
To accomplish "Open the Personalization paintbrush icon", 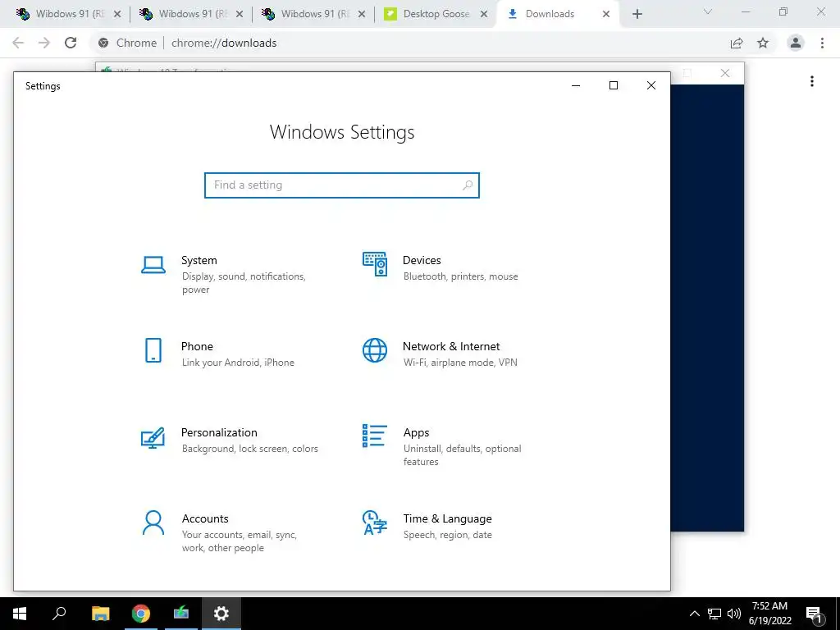I will (153, 437).
